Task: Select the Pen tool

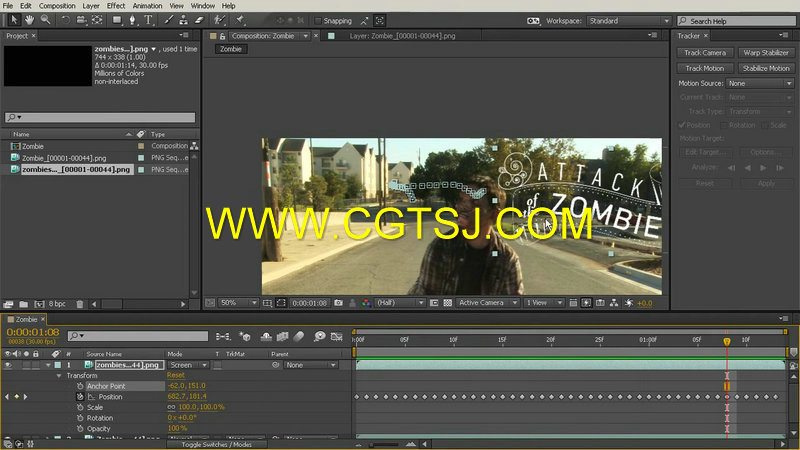Action: click(x=133, y=20)
